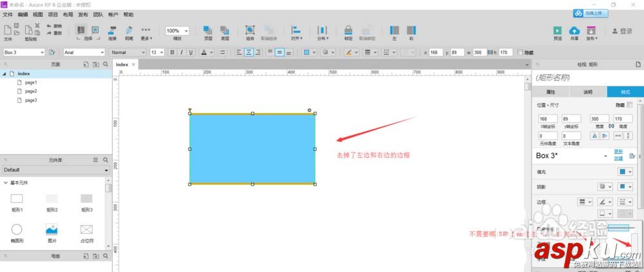
Task: Select page1 in the pages tree
Action: [x=31, y=83]
